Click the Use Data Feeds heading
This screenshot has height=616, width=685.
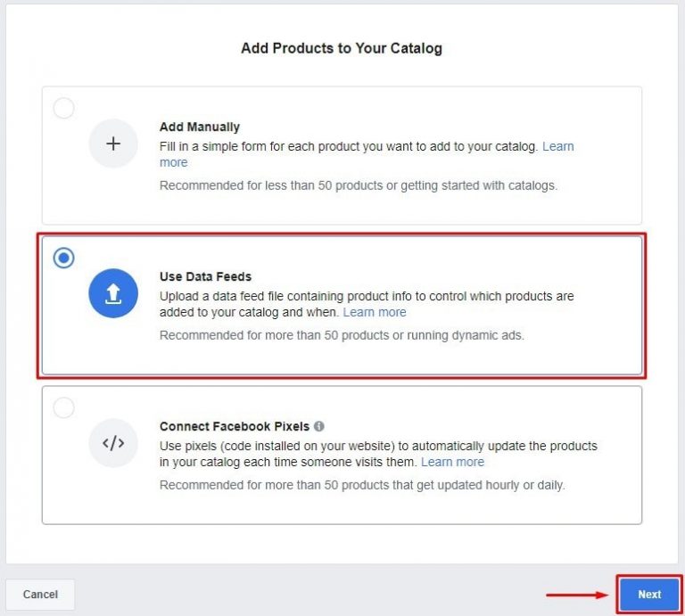pos(206,276)
